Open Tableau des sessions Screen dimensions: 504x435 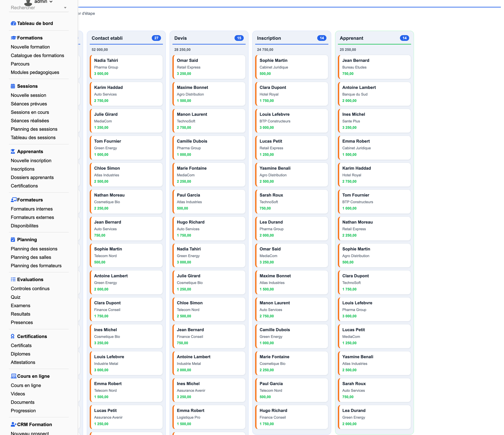[33, 138]
